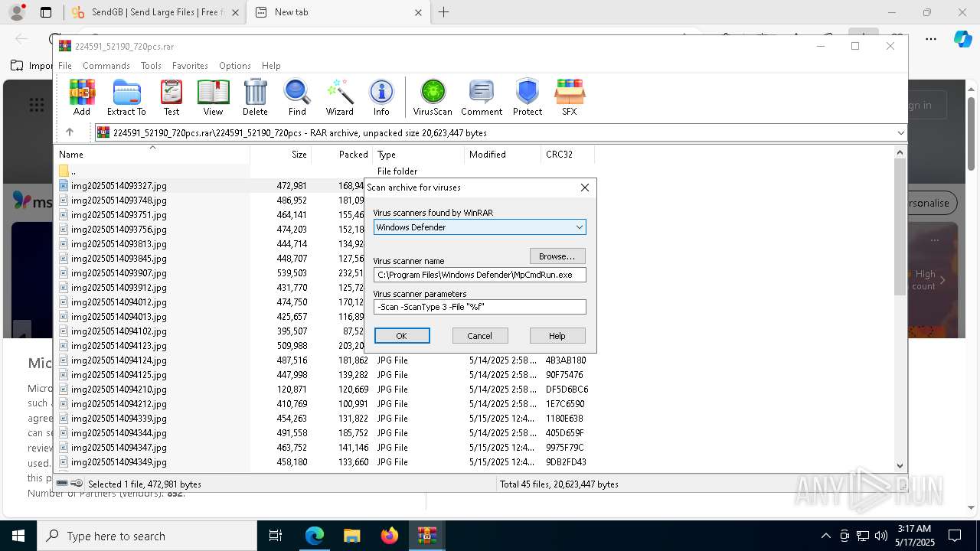980x551 pixels.
Task: Select file img20250514094349.jpg
Action: [119, 462]
